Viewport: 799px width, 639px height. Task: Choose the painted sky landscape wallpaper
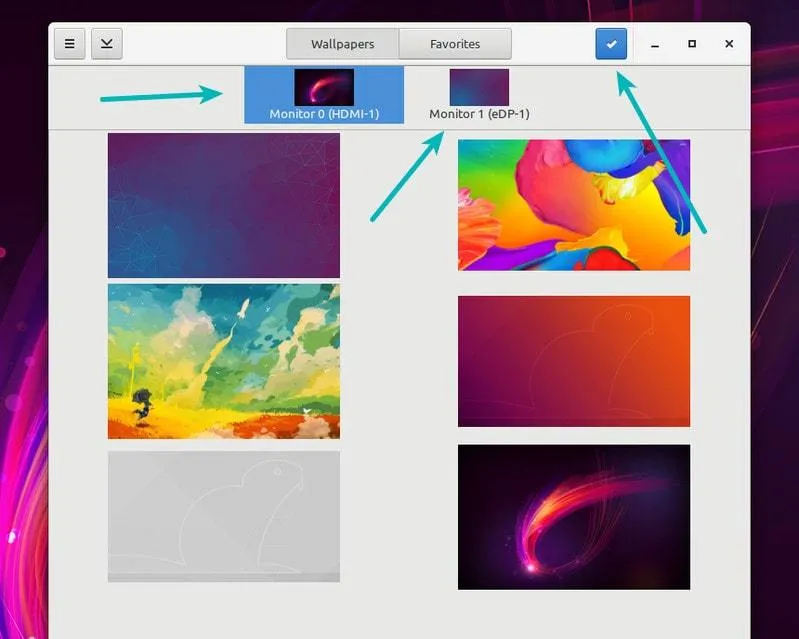(224, 361)
